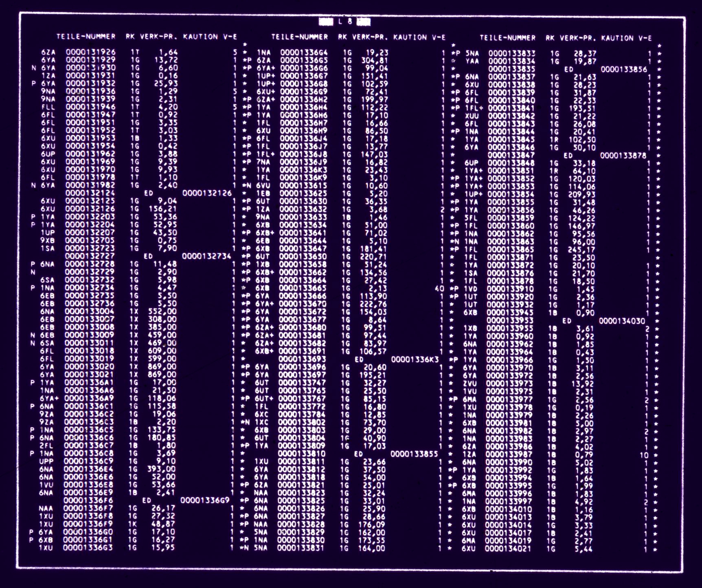The height and width of the screenshot is (588, 702).
Task: Select part number 0000133847
Action: pos(511,155)
